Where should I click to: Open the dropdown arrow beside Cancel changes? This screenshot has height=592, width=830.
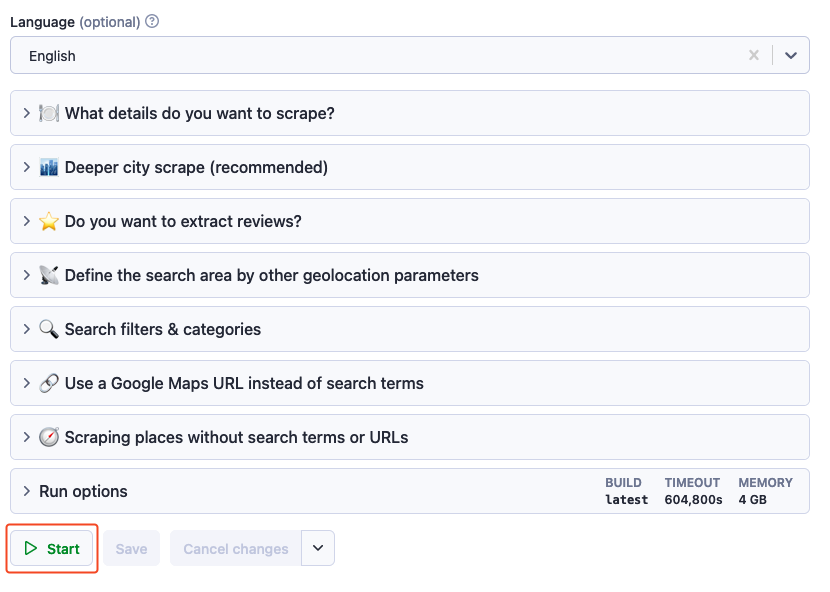coord(318,548)
